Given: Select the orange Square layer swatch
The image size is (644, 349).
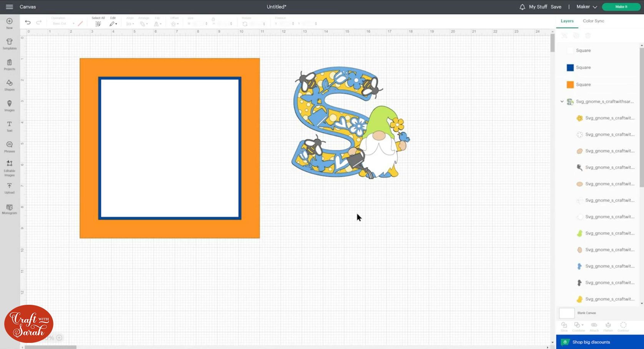Looking at the screenshot, I should (x=570, y=85).
